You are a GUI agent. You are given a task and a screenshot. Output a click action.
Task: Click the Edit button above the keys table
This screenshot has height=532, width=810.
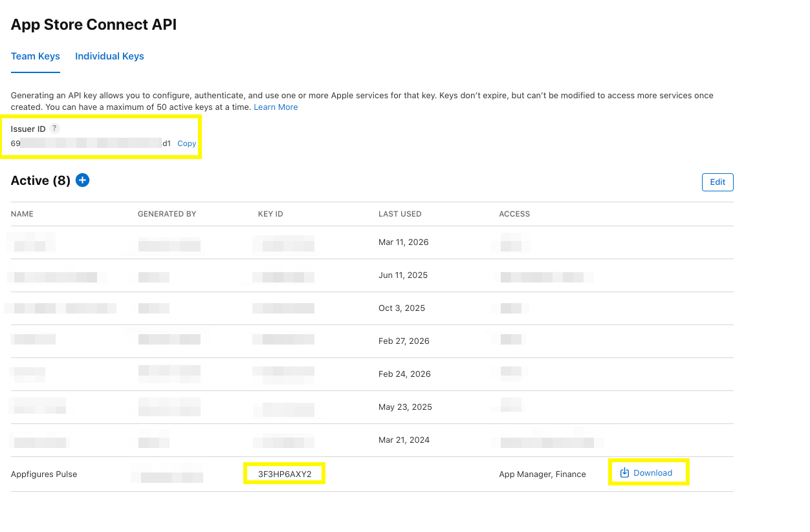coord(717,182)
